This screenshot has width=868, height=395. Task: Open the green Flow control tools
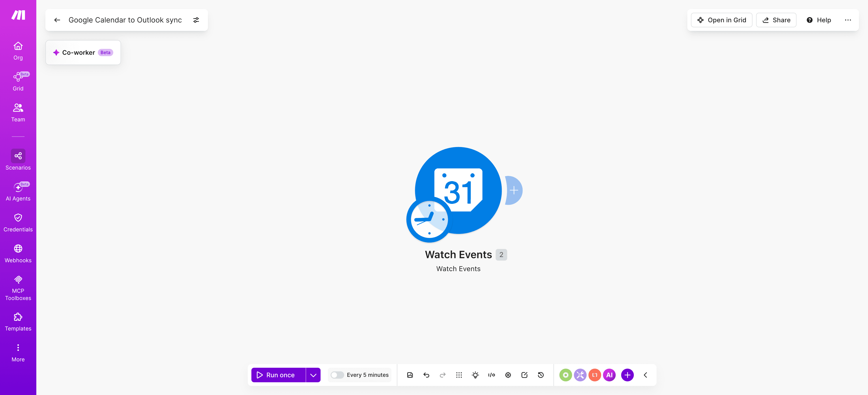pyautogui.click(x=565, y=375)
